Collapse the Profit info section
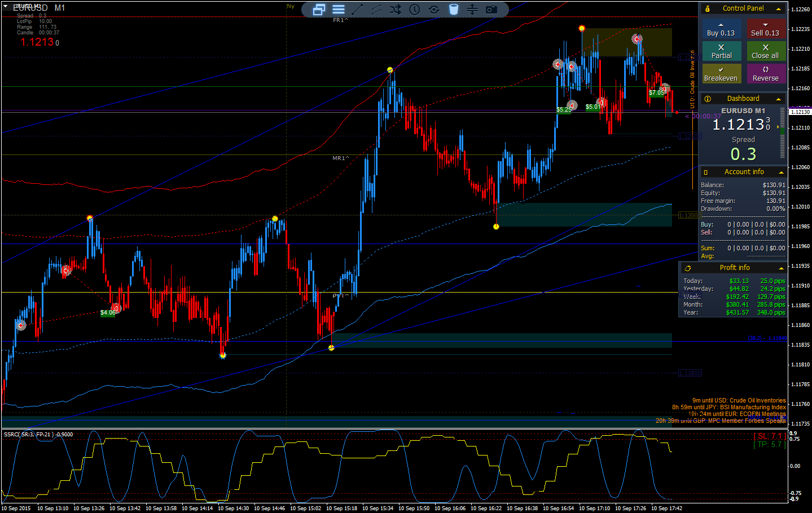 click(781, 268)
